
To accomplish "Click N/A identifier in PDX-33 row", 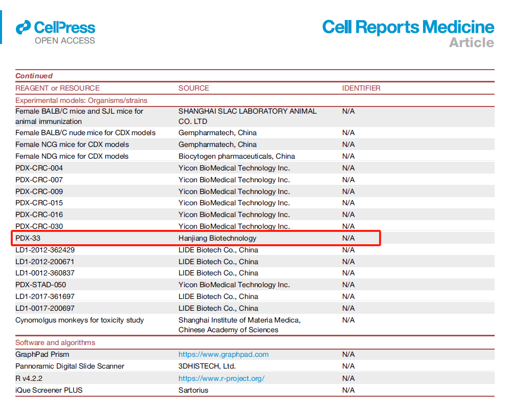I will (348, 238).
